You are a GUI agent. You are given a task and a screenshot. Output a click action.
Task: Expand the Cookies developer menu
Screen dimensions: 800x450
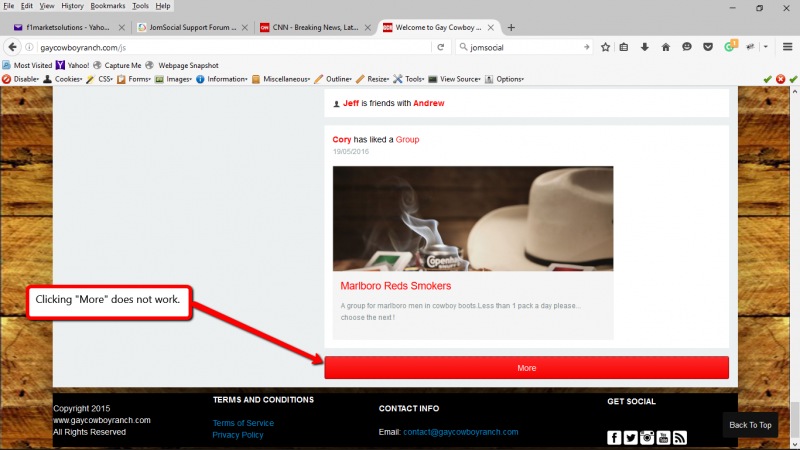coord(63,79)
